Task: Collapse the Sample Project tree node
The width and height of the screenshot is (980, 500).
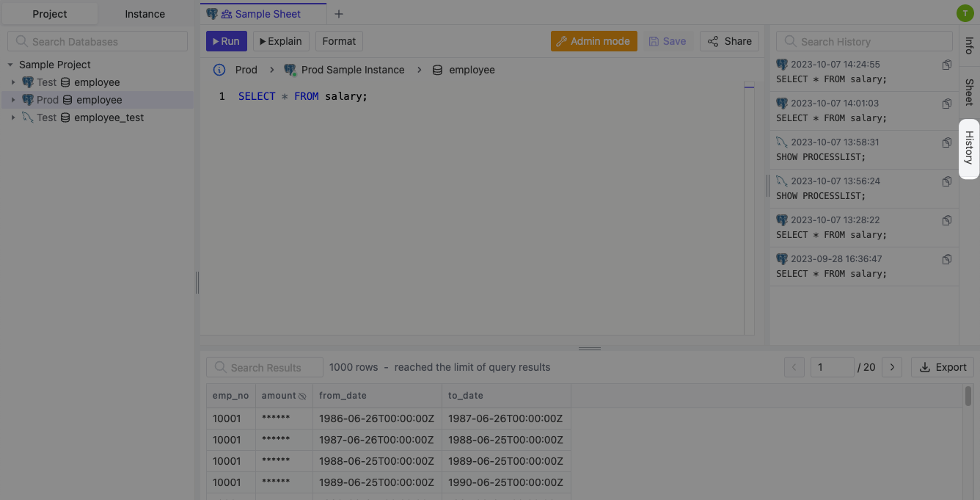Action: point(10,65)
